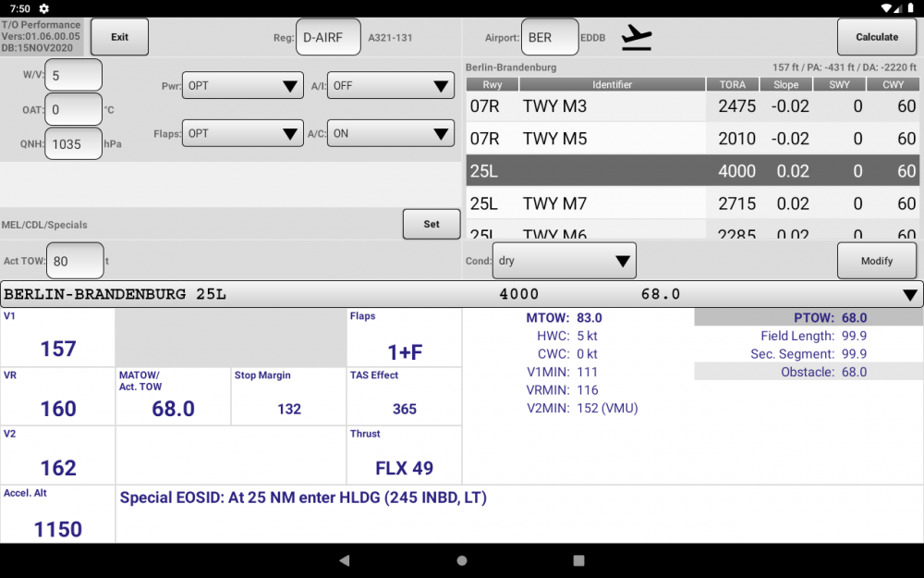
Task: Click the Special EOSID note text
Action: tap(303, 498)
